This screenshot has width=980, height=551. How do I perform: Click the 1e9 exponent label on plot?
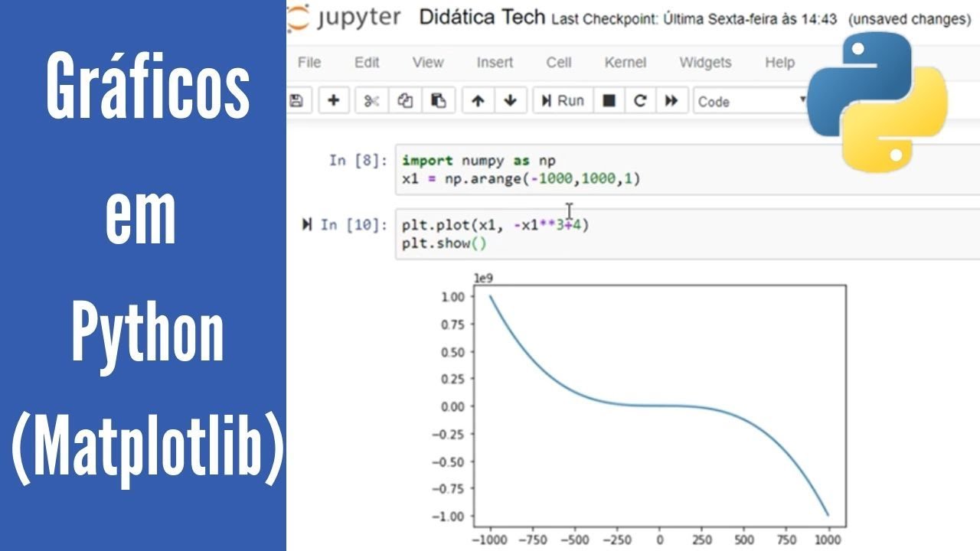pos(482,279)
